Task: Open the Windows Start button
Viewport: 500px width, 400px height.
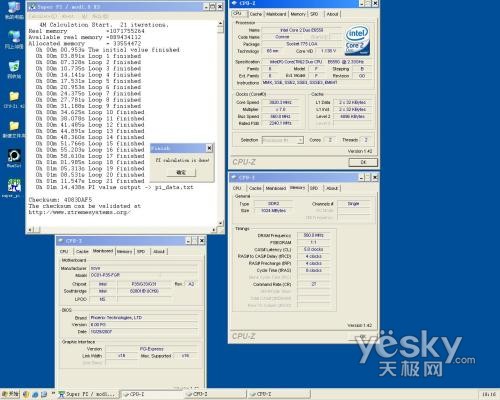Action: tap(10, 394)
